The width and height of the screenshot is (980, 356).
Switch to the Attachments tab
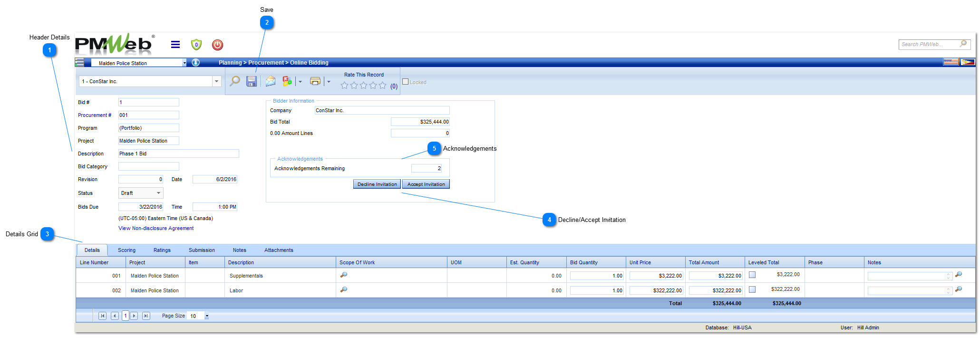pyautogui.click(x=279, y=250)
